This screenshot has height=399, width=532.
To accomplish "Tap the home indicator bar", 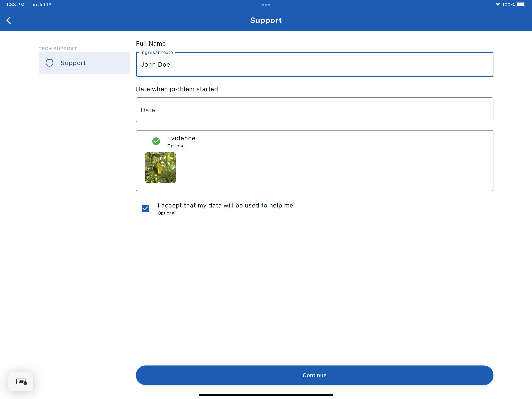I will point(266,395).
